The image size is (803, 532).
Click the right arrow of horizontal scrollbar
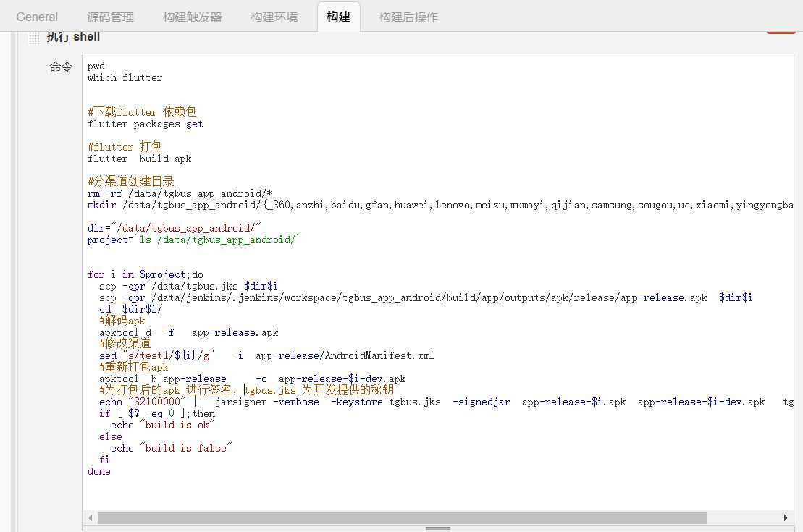point(786,518)
